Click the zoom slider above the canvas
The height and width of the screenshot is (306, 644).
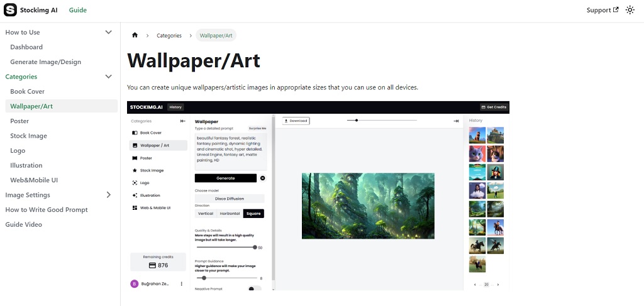pyautogui.click(x=382, y=120)
